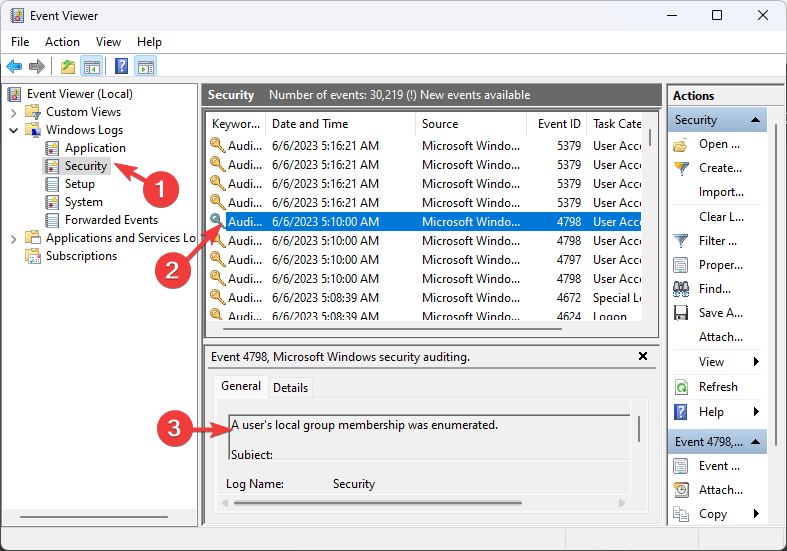Click the event list vertical scrollbar

[x=649, y=220]
